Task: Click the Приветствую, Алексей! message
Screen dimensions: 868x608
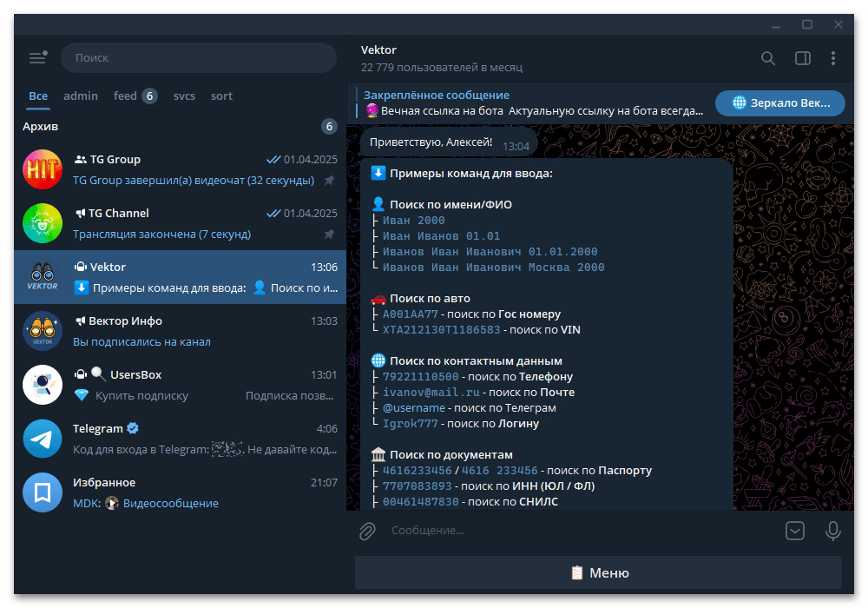Action: [x=449, y=142]
